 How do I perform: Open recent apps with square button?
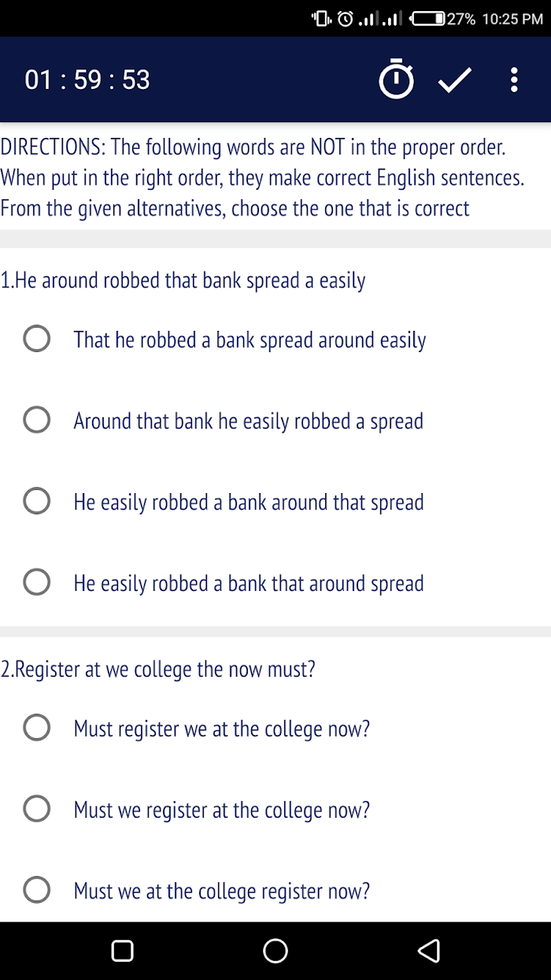tap(122, 951)
